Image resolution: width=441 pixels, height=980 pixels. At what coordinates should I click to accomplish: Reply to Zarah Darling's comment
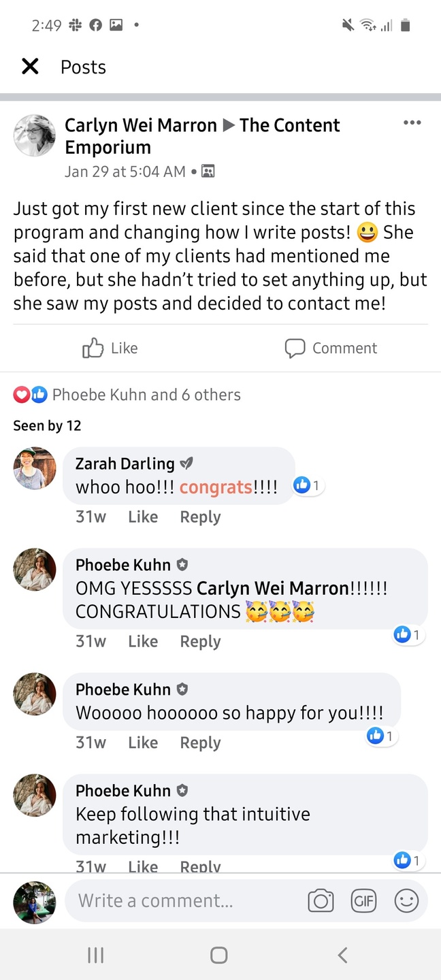point(200,517)
